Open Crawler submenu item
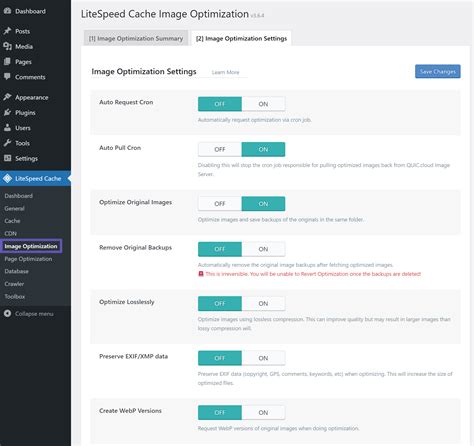Screen dimensions: 474x446 click(x=14, y=284)
